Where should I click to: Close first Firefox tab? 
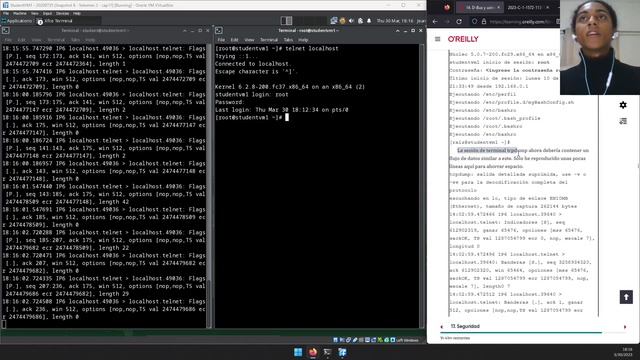(498, 8)
